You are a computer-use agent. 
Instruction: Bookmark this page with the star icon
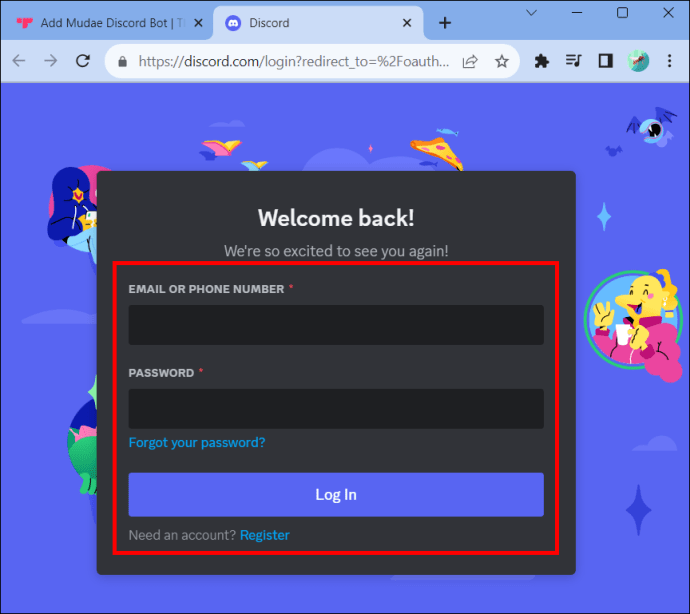[x=502, y=61]
